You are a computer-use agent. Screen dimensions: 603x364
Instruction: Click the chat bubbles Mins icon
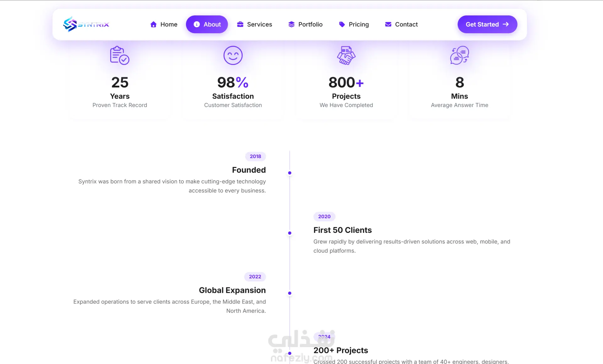tap(459, 56)
